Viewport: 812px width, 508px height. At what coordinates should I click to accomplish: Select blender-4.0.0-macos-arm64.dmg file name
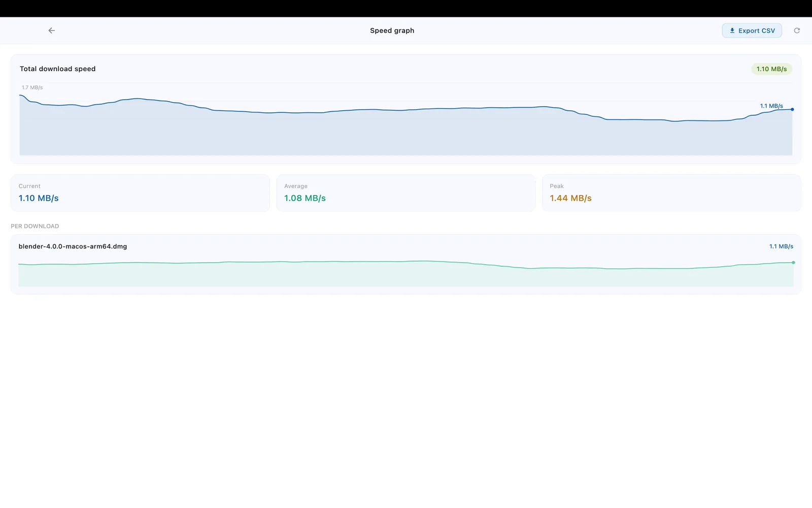click(73, 246)
